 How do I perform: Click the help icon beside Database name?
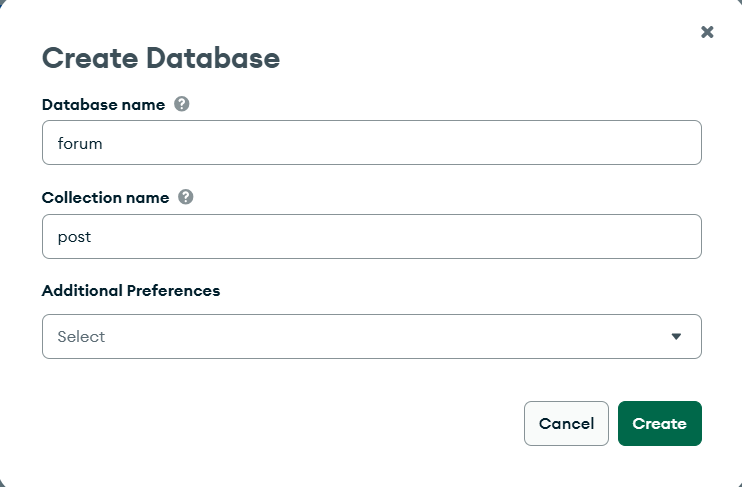[x=181, y=104]
